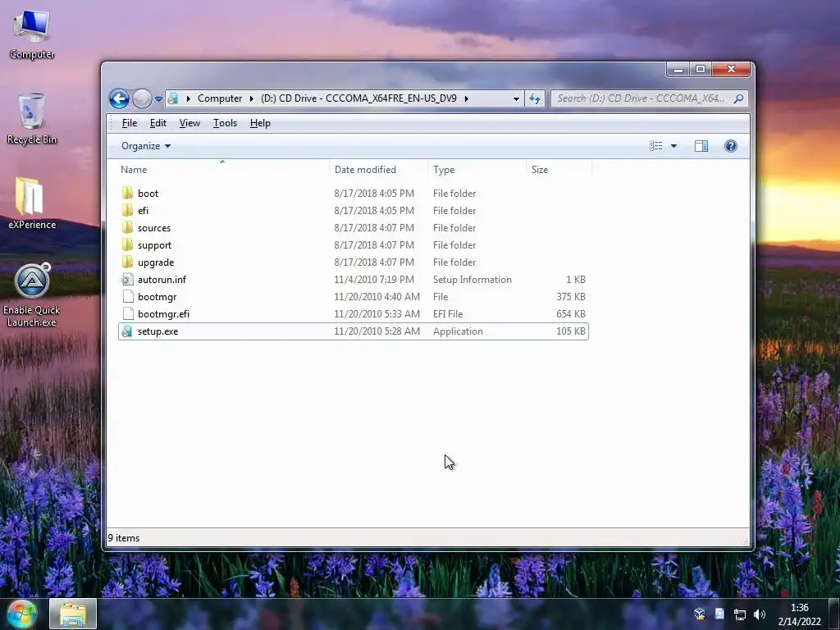Click the 9 items status bar text
Image resolution: width=840 pixels, height=630 pixels.
pos(124,538)
